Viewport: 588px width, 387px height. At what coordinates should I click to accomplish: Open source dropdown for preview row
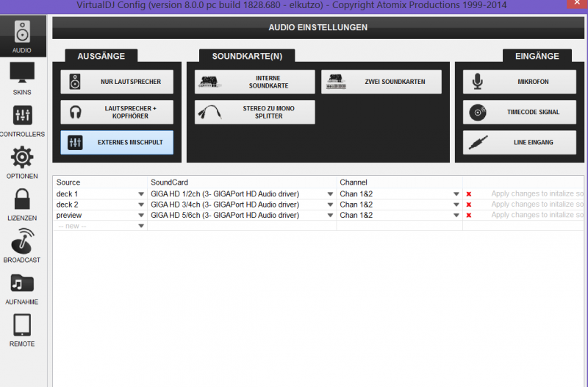(x=141, y=215)
